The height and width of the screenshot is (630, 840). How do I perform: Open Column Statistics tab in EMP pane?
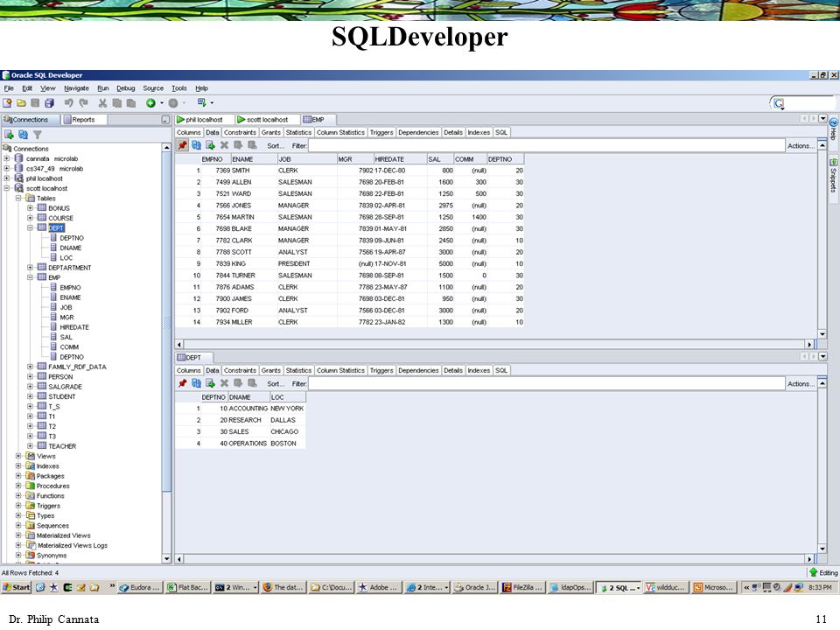coord(340,132)
